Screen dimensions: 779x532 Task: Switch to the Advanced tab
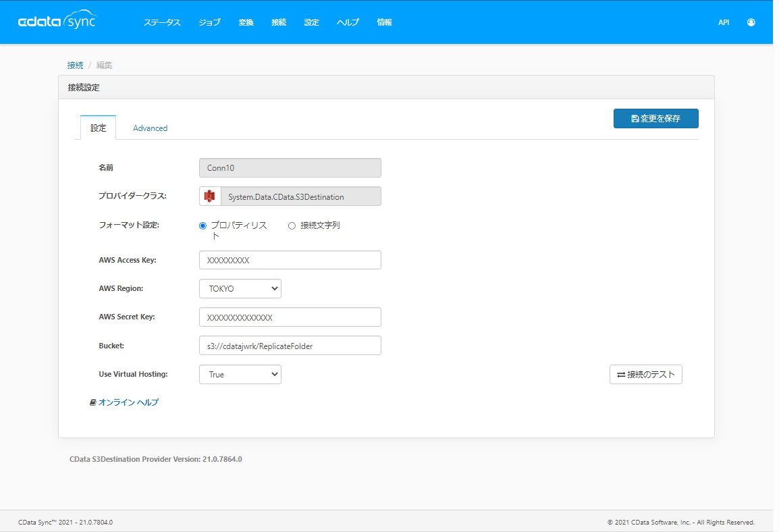[x=150, y=128]
